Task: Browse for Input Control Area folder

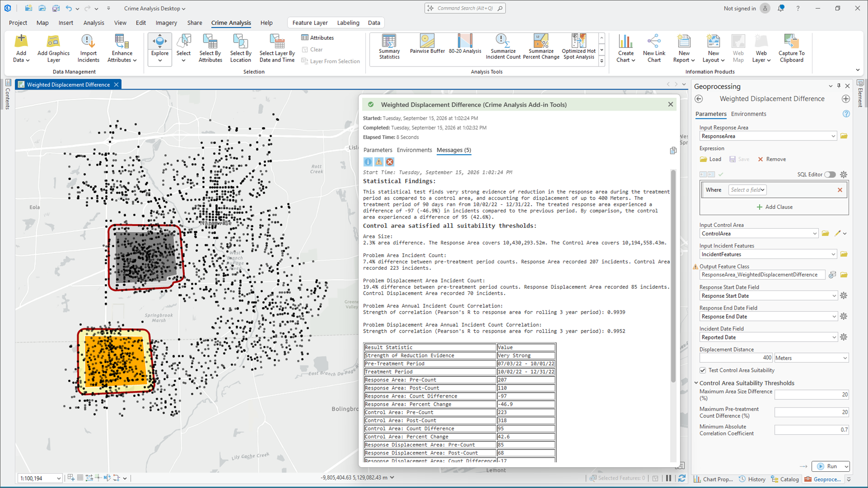Action: (x=826, y=234)
